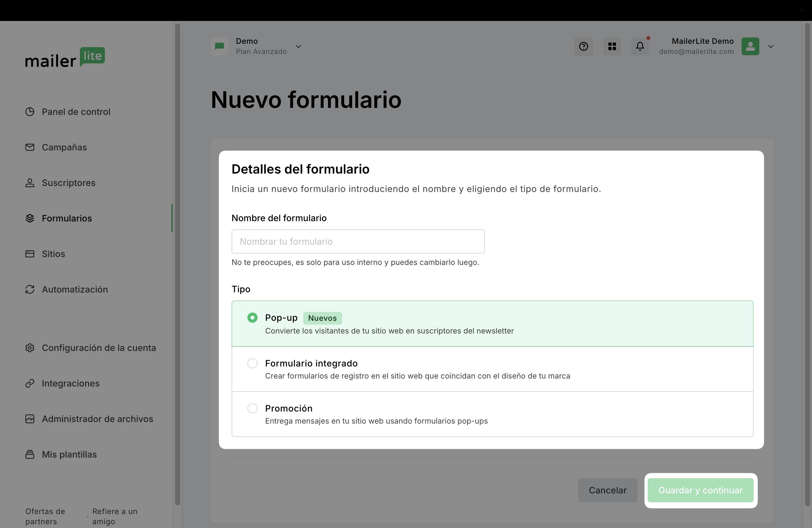
Task: Click the Cancelar button
Action: 607,490
